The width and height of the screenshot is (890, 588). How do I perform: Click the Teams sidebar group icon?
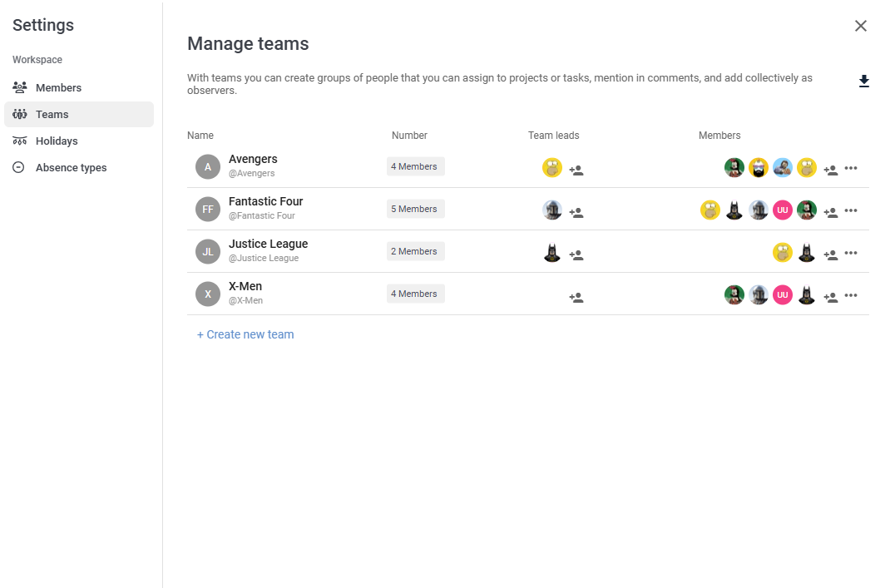tap(20, 114)
